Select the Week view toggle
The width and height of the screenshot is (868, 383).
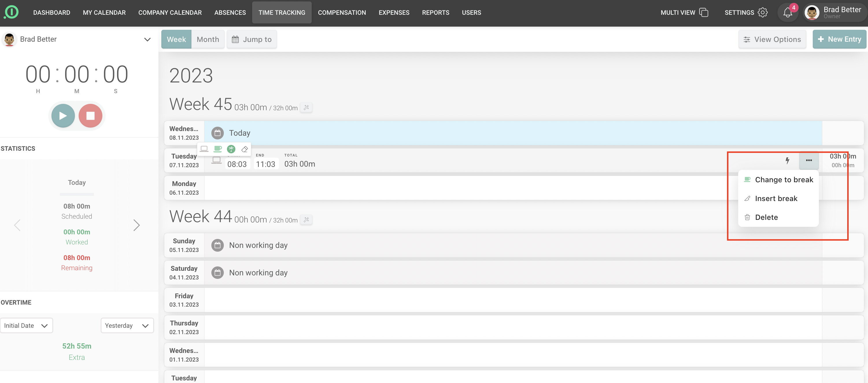176,39
